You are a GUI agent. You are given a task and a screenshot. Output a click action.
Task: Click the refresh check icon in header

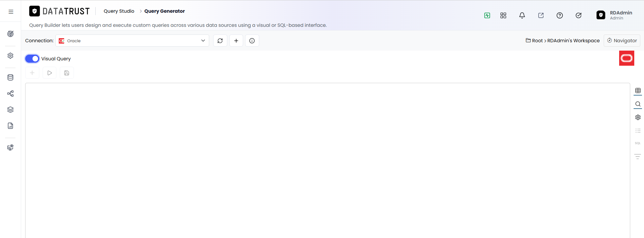579,15
